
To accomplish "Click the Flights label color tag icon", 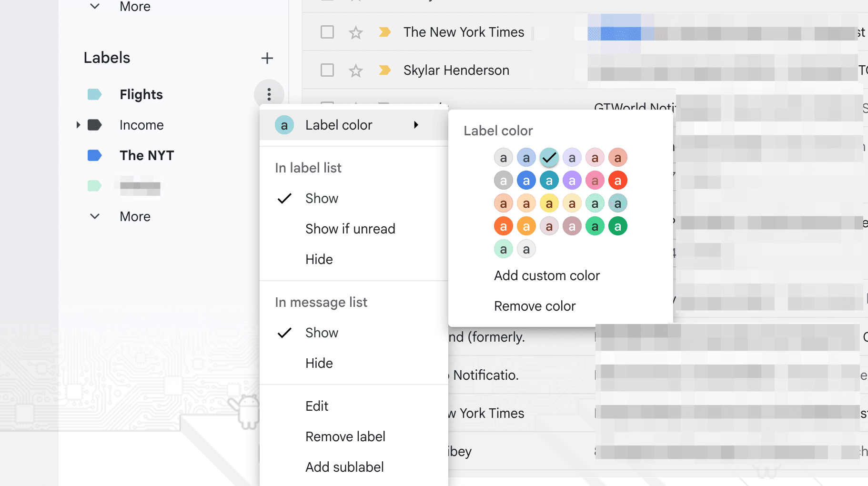I will (x=94, y=94).
